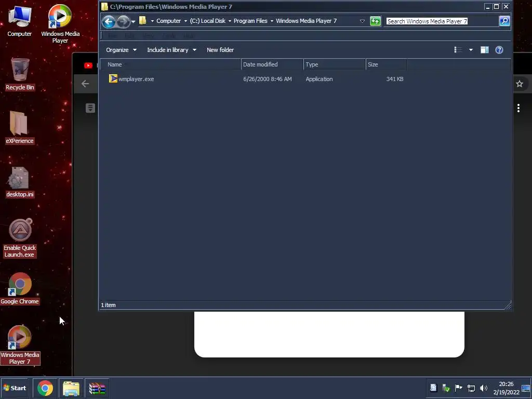Click the safely remove hardware tray icon

click(446, 388)
